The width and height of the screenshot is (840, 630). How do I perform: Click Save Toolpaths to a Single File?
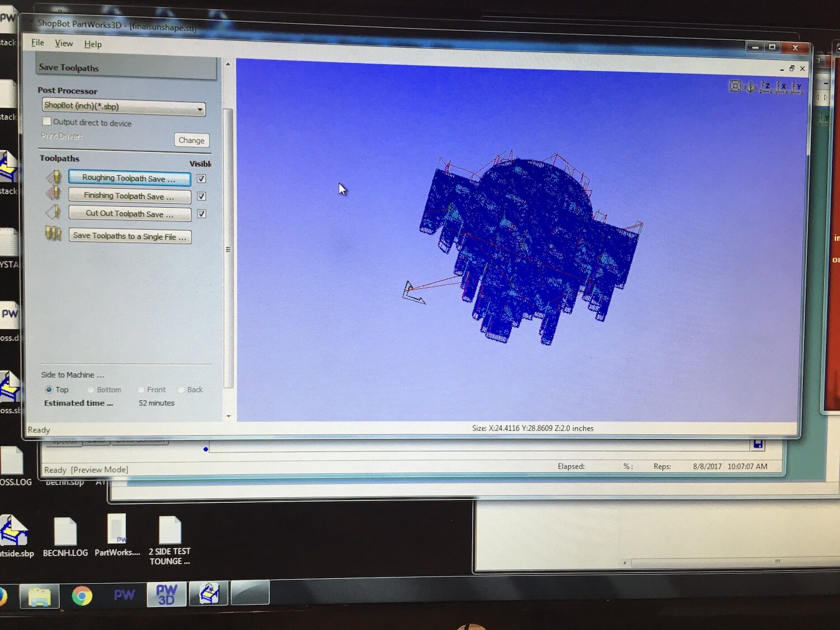pyautogui.click(x=130, y=236)
